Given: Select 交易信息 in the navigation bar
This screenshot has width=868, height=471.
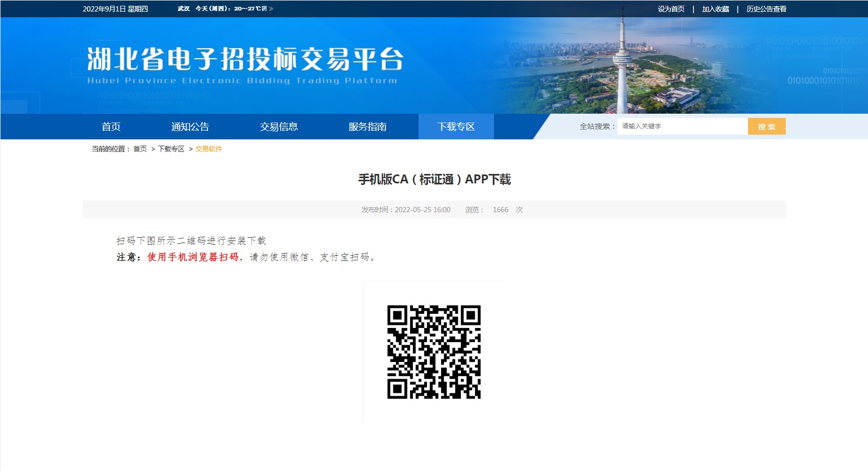Looking at the screenshot, I should click(279, 127).
